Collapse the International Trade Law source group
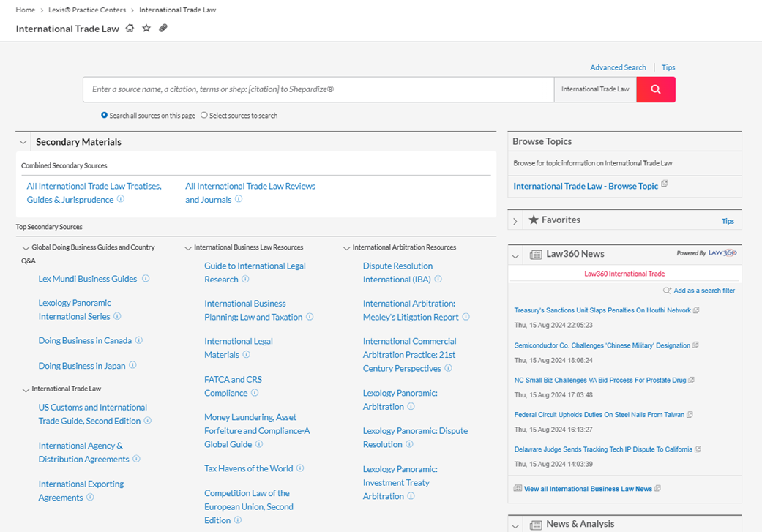This screenshot has width=762, height=532. [x=26, y=389]
